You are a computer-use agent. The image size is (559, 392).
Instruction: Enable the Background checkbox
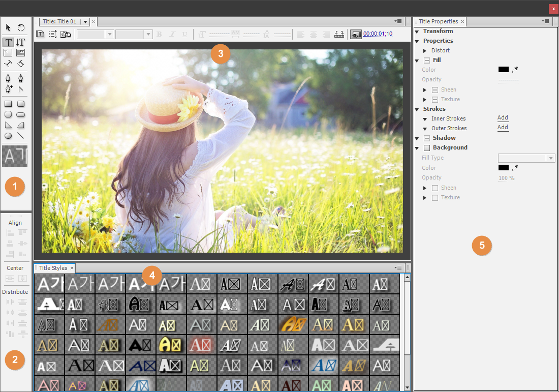point(427,147)
